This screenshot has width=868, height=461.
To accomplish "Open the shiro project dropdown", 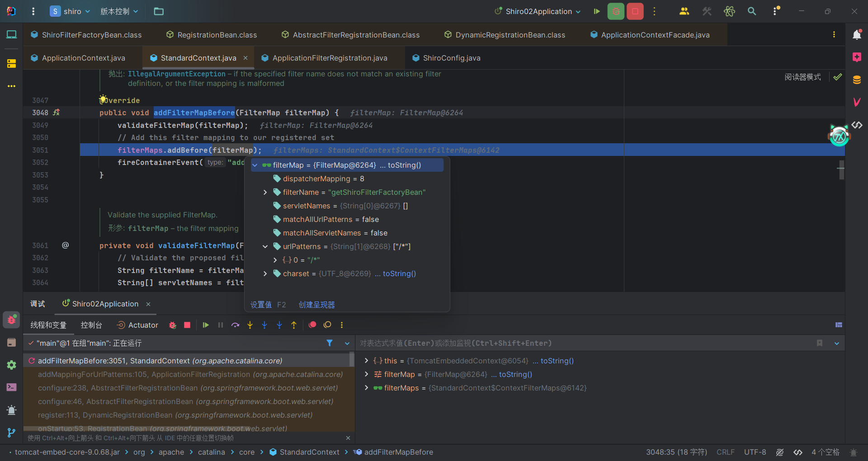I will point(70,11).
